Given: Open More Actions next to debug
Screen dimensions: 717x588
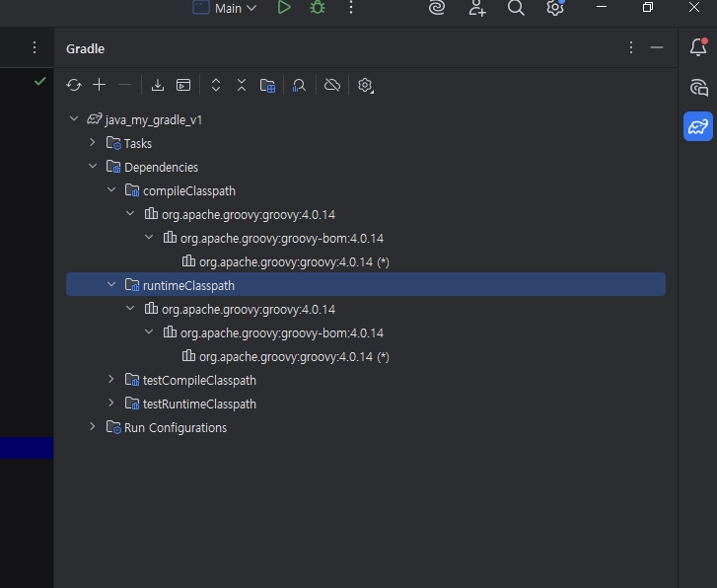Looking at the screenshot, I should pos(351,8).
